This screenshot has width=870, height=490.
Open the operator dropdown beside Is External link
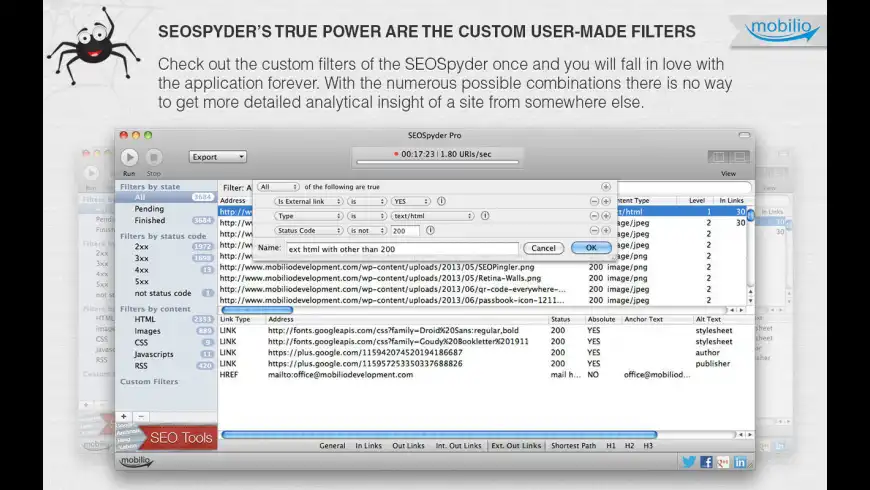[367, 201]
